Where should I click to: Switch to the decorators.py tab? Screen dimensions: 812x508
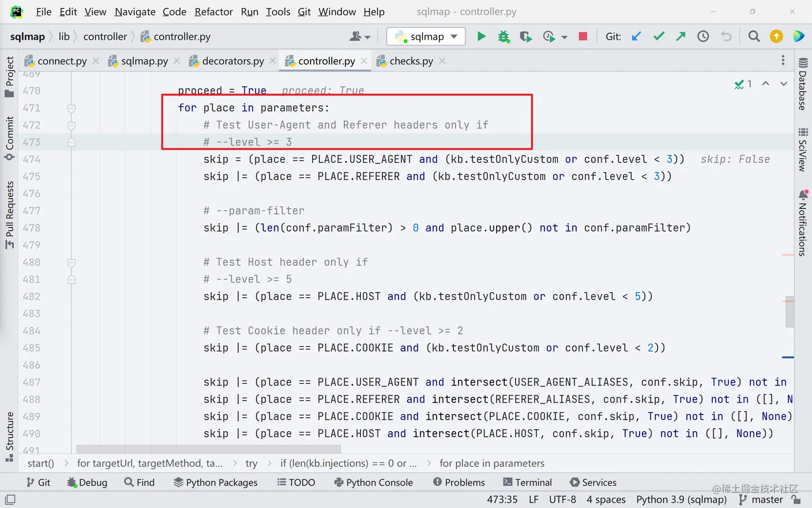(x=233, y=61)
